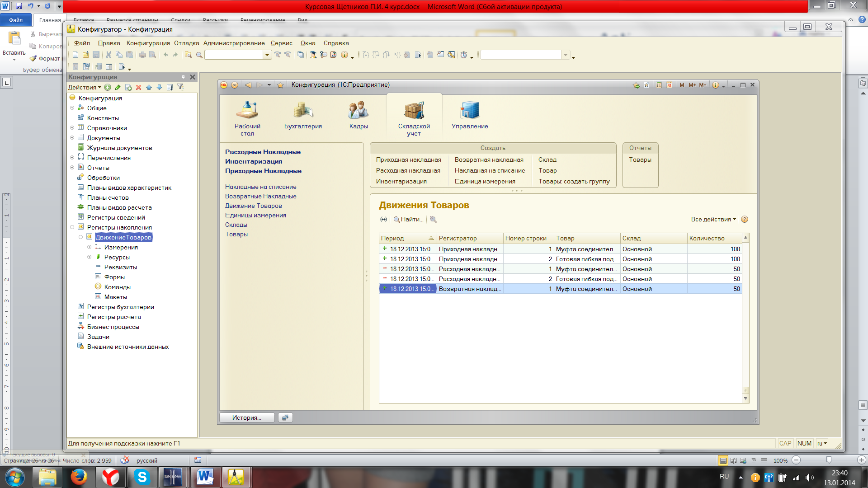Collapse the Регистры накопления tree node
The image size is (868, 488).
(72, 227)
